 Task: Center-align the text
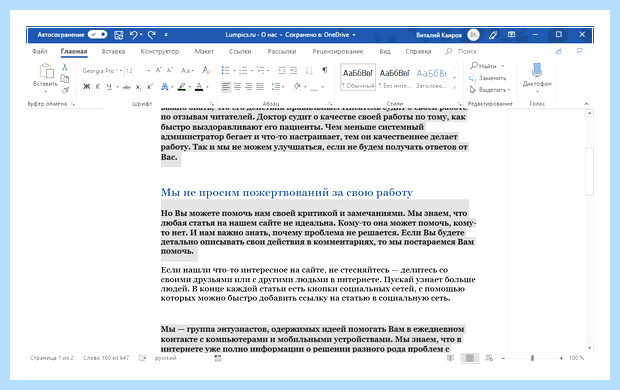tap(237, 87)
